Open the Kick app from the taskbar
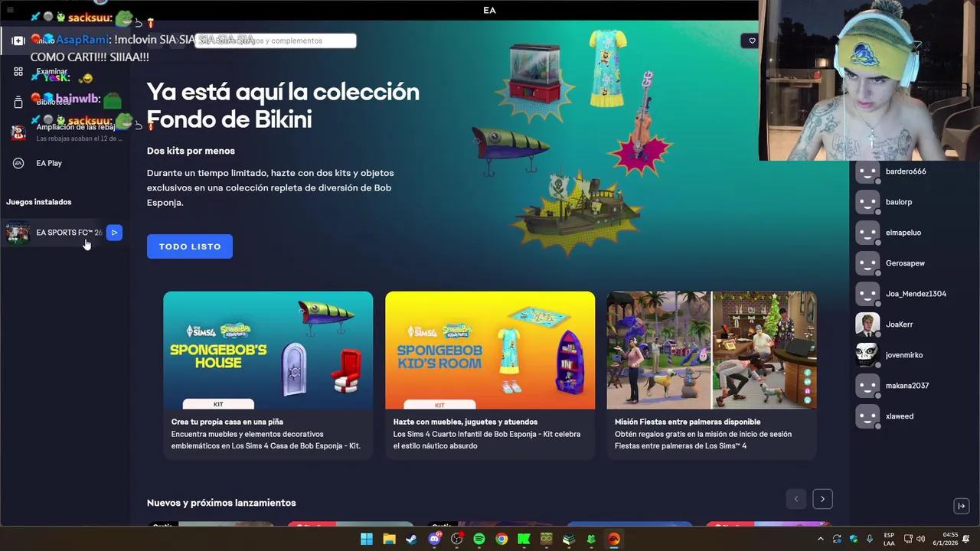980x551 pixels. 524,539
